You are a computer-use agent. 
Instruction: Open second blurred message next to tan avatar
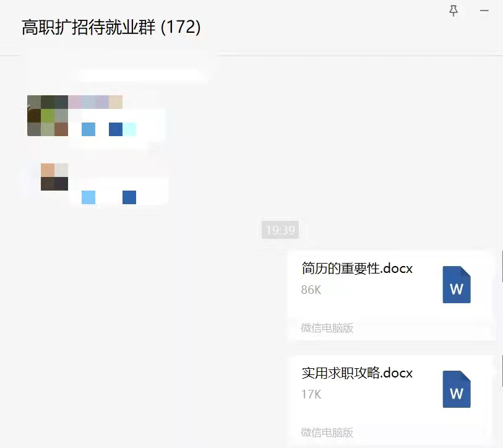coord(119,192)
